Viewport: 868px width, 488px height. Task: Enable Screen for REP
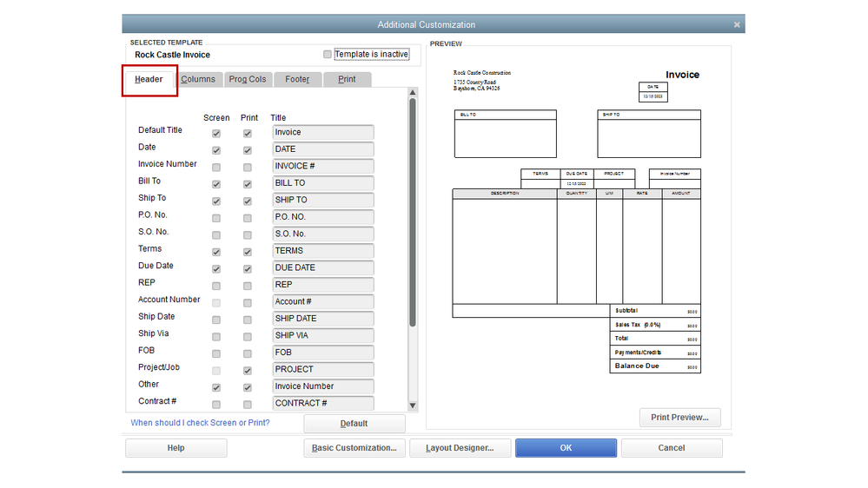216,286
